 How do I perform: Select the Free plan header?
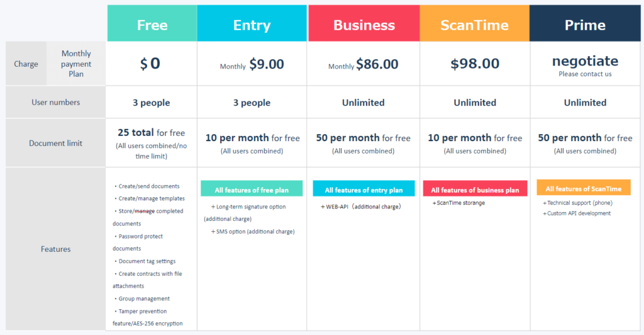(x=152, y=23)
